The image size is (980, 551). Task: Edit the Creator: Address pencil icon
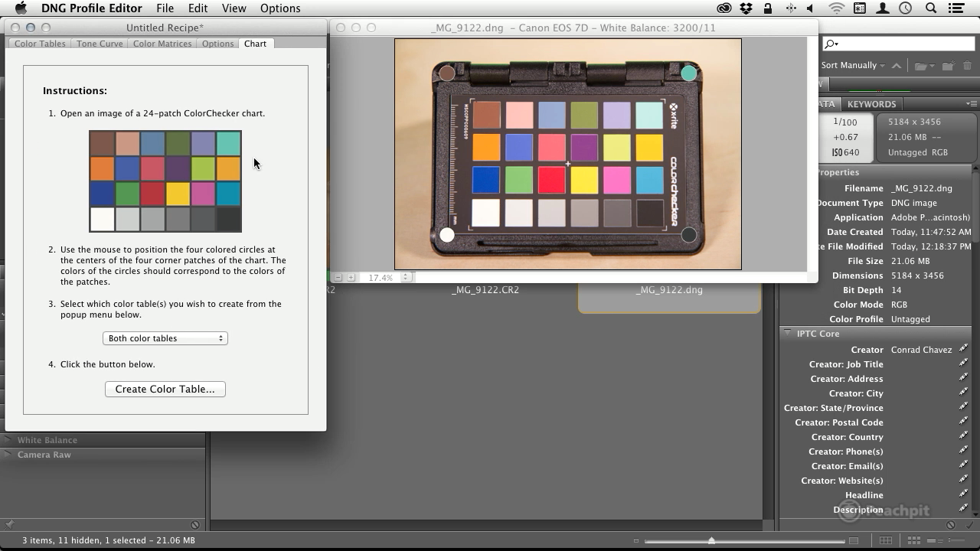tap(964, 378)
